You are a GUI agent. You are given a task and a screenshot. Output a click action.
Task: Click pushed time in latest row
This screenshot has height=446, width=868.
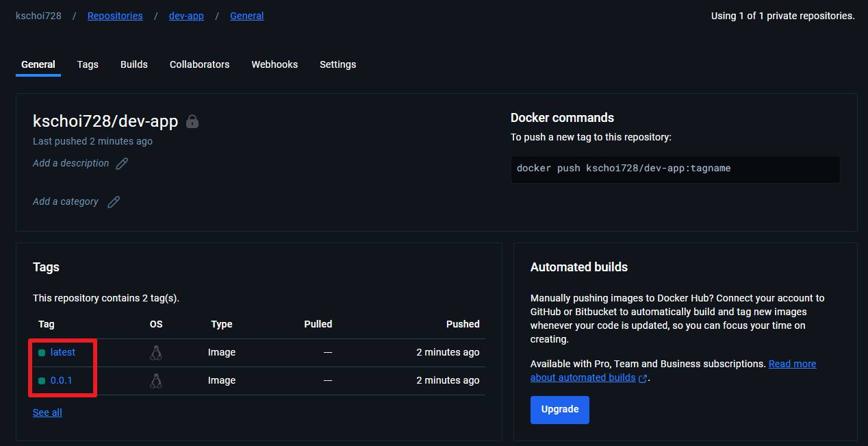coord(448,352)
